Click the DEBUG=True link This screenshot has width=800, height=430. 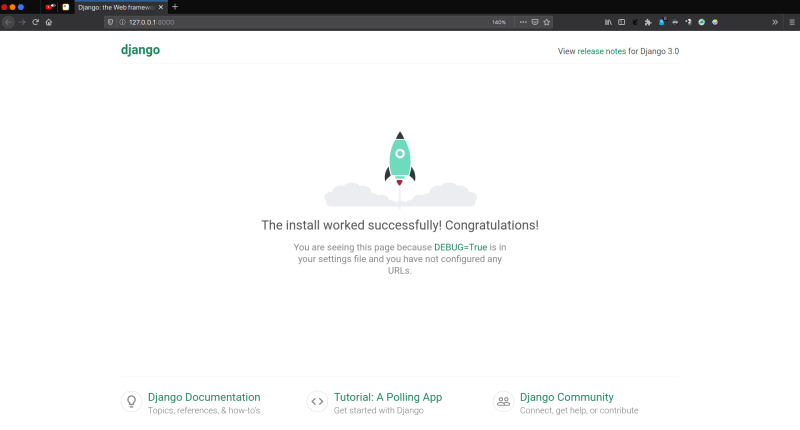coord(460,247)
